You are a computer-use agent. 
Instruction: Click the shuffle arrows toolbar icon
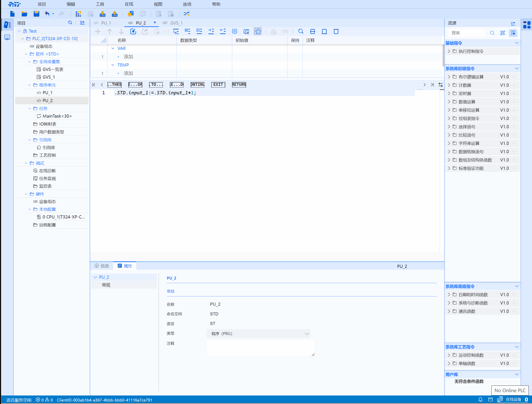(x=187, y=14)
